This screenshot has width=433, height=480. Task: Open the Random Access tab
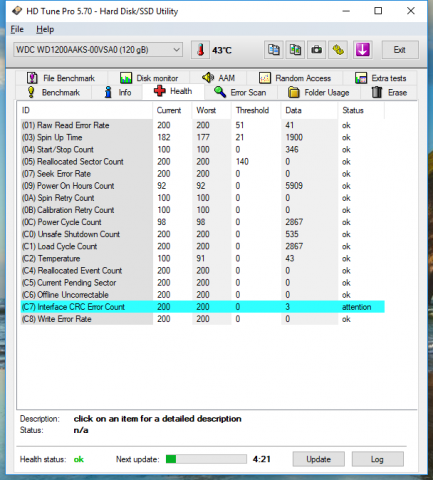[x=295, y=78]
